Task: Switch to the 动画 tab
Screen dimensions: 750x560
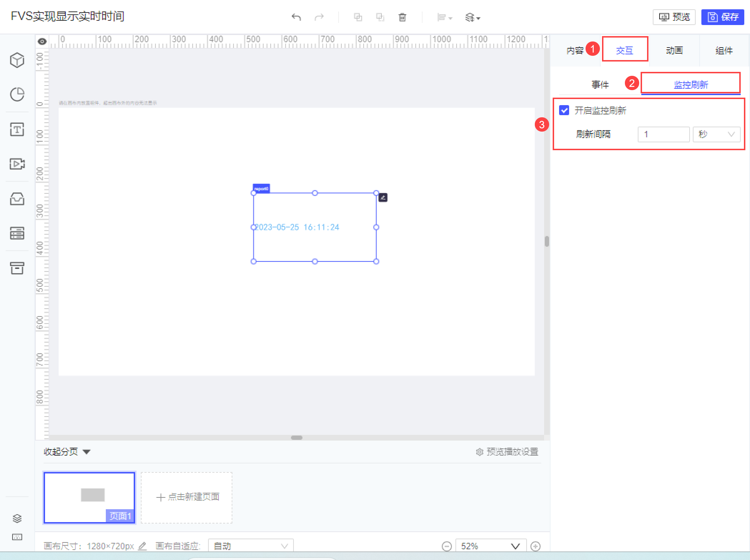Action: point(674,50)
